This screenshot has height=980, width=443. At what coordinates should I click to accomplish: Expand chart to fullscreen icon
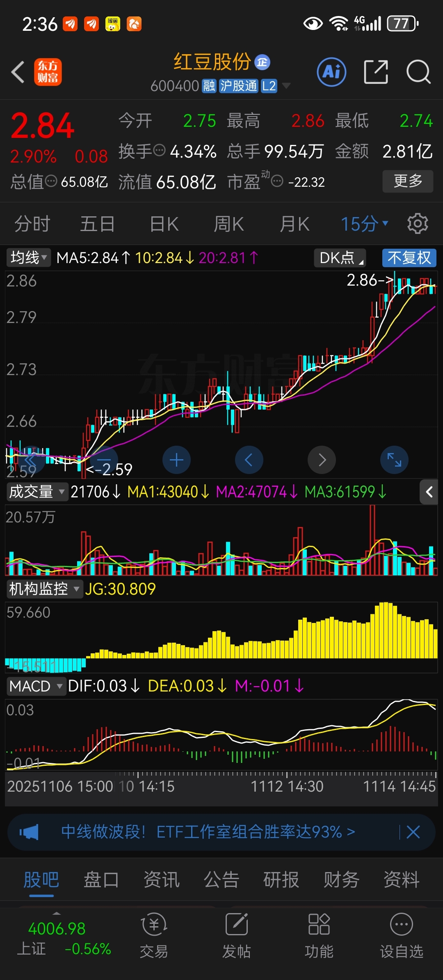coord(395,460)
